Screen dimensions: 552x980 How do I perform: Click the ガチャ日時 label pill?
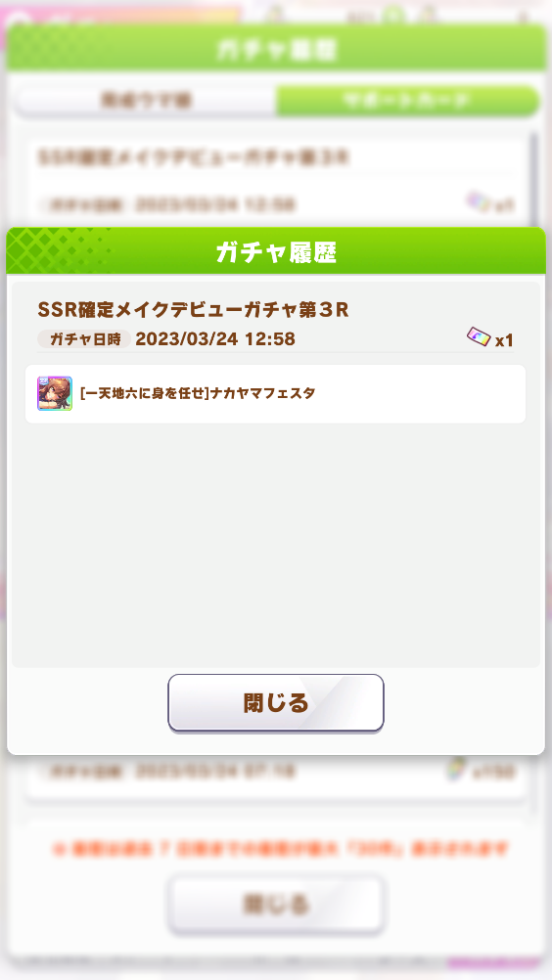pyautogui.click(x=84, y=339)
